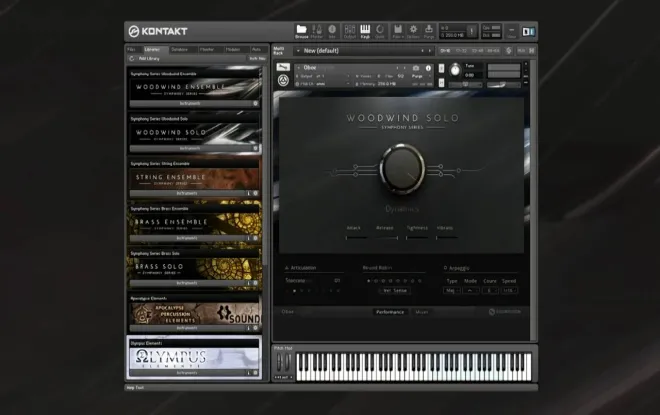Screen dimensions: 660x415
Task: Open the Quick-Load catalog icon
Action: 380,31
